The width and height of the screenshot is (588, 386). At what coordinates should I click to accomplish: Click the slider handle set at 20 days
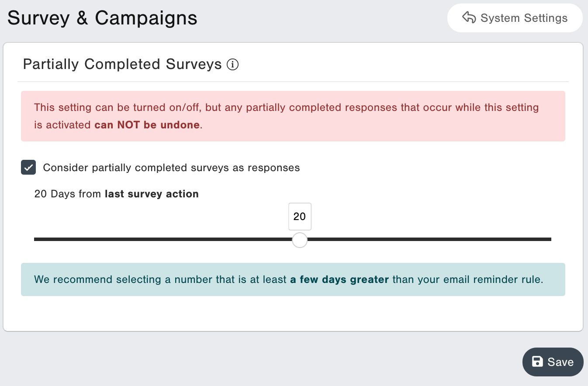coord(300,240)
